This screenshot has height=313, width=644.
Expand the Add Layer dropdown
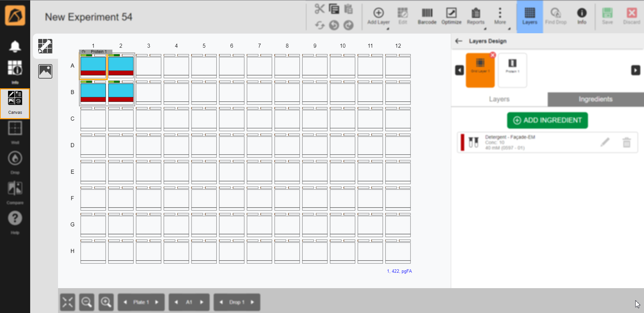(x=388, y=29)
